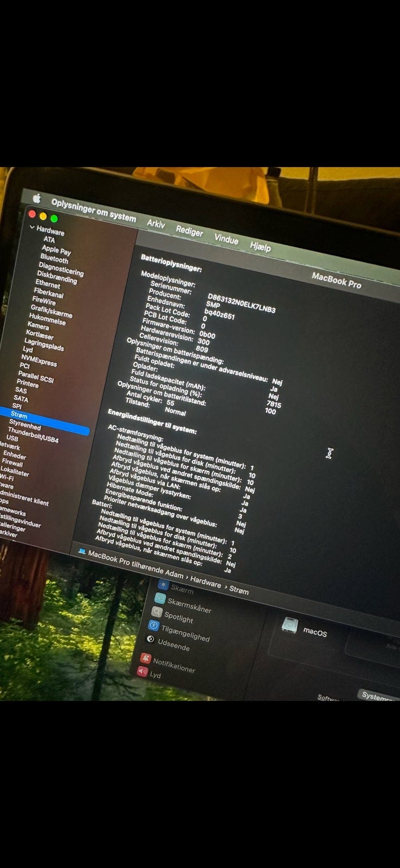Select Diagnosticering in the sidebar
This screenshot has width=400, height=868.
[61, 269]
